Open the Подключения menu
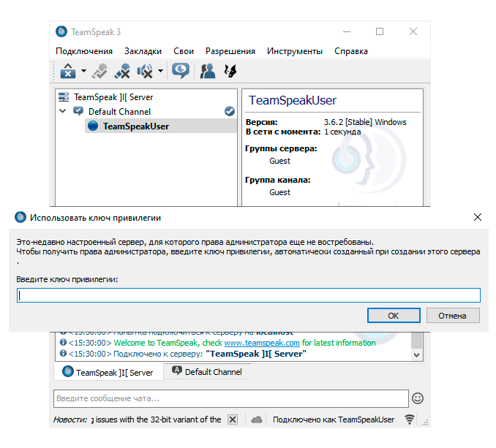This screenshot has height=448, width=496. tap(84, 51)
